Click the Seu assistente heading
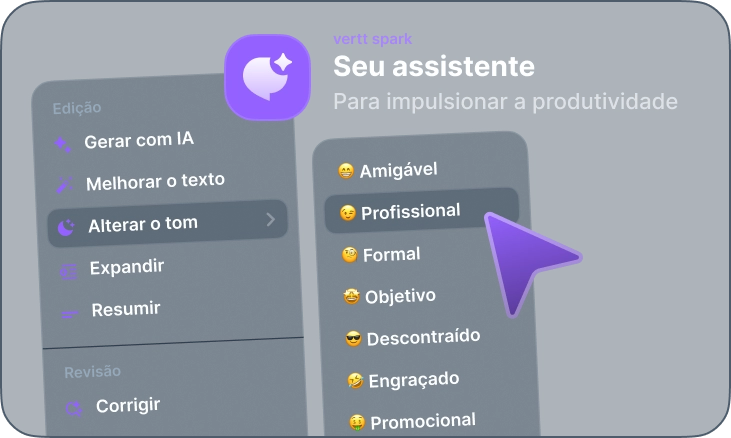 click(x=434, y=66)
